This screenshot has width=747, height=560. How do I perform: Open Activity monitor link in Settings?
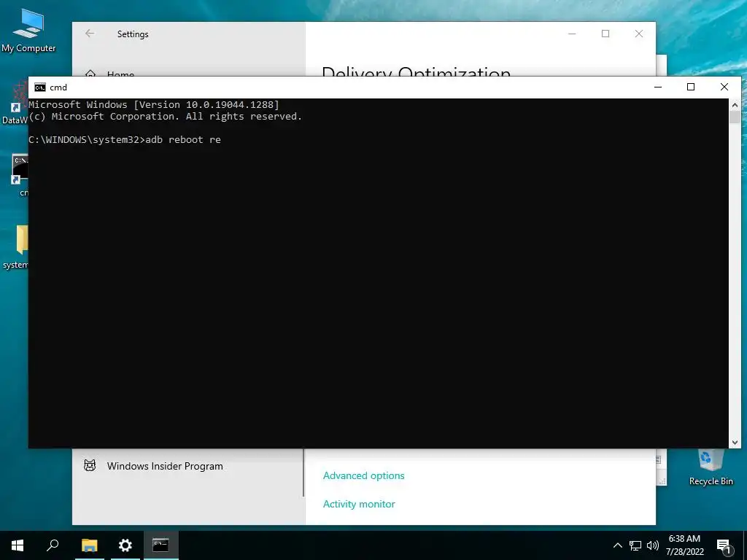pos(359,504)
